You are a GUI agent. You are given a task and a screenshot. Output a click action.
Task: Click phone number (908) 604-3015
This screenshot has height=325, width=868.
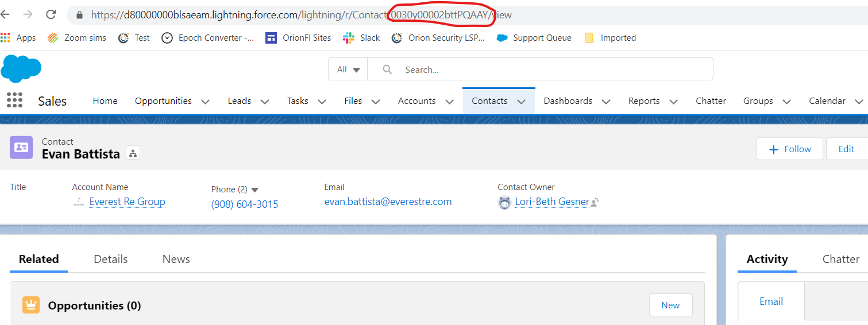(245, 204)
